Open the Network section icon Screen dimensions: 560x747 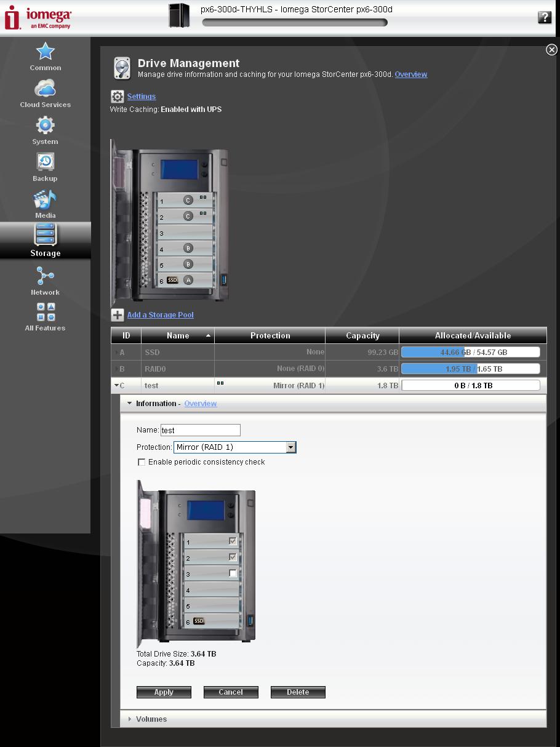click(45, 276)
